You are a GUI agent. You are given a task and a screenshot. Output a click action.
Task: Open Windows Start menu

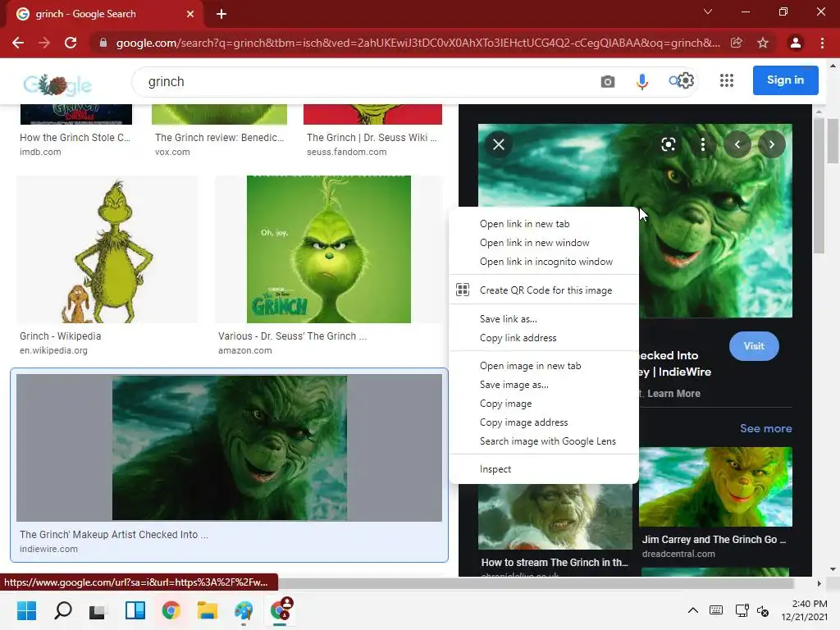click(26, 610)
